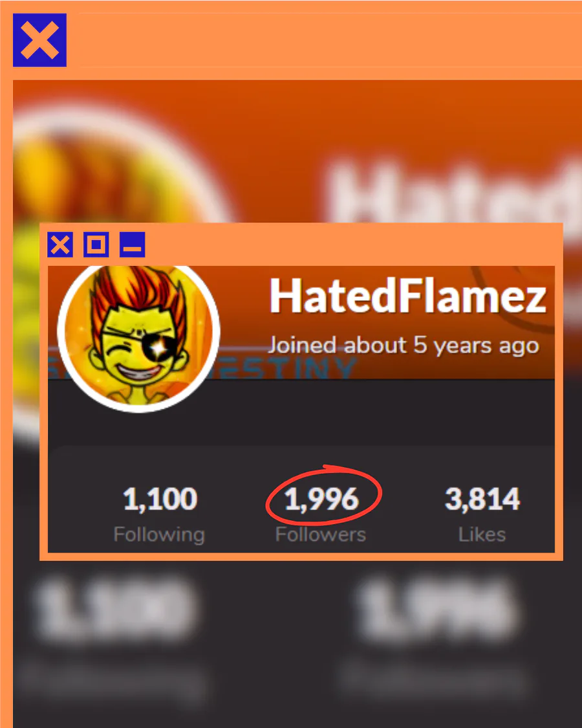Select the HatedFlamez username heading
Viewport: 582px width, 728px height.
click(408, 296)
